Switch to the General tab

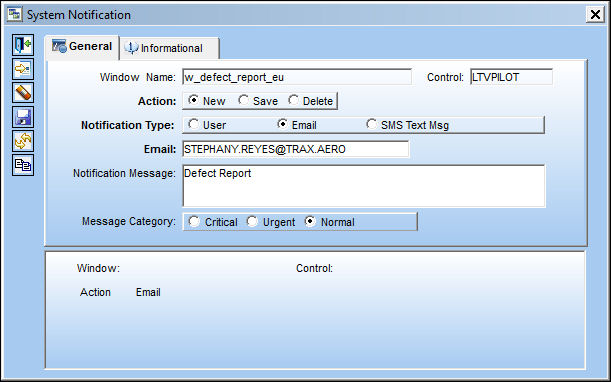click(x=82, y=47)
